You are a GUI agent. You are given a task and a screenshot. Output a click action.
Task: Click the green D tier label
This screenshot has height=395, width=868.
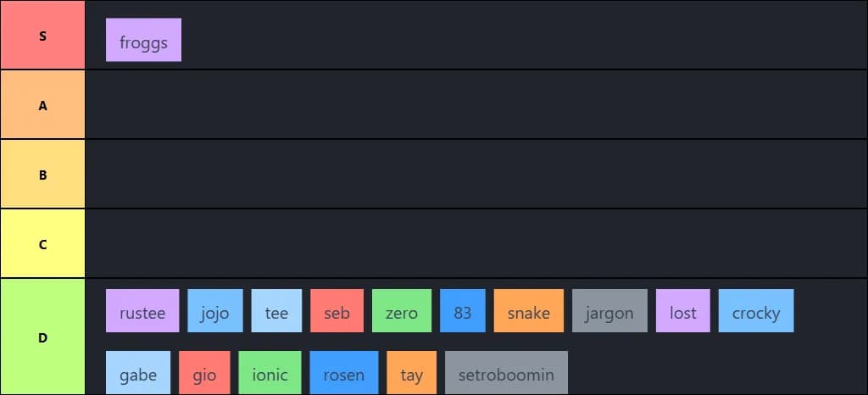coord(42,337)
